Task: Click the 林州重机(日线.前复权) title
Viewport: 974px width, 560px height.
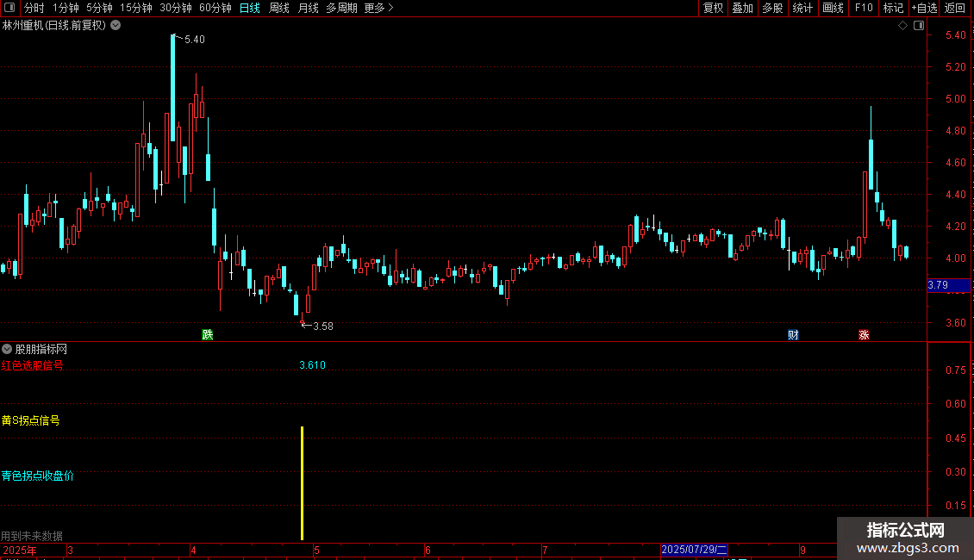Action: [x=54, y=26]
